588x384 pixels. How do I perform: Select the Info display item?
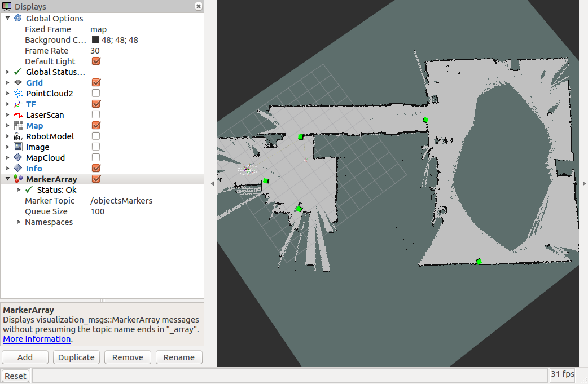click(34, 169)
